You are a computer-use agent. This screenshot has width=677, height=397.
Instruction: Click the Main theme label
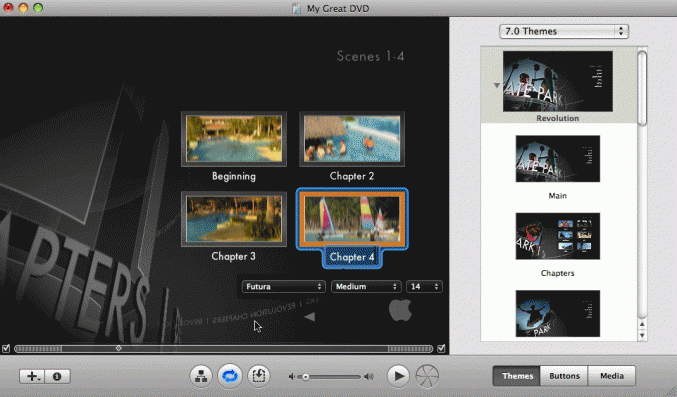[x=557, y=196]
